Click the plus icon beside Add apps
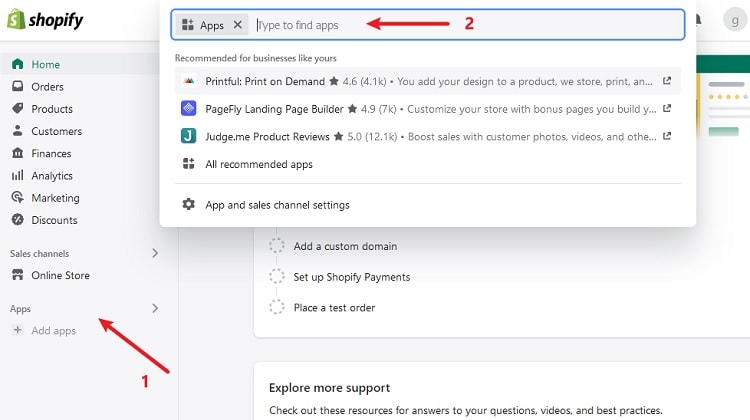The width and height of the screenshot is (750, 420). [18, 330]
